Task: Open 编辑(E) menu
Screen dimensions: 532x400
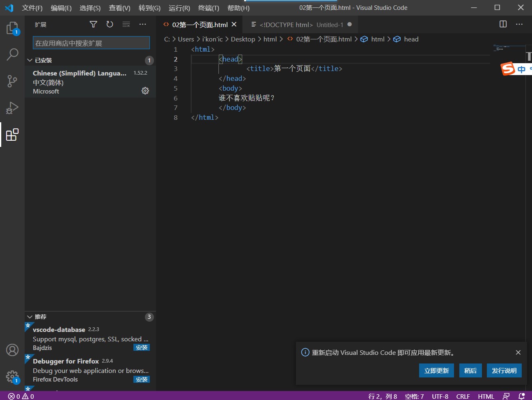Action: [x=61, y=8]
